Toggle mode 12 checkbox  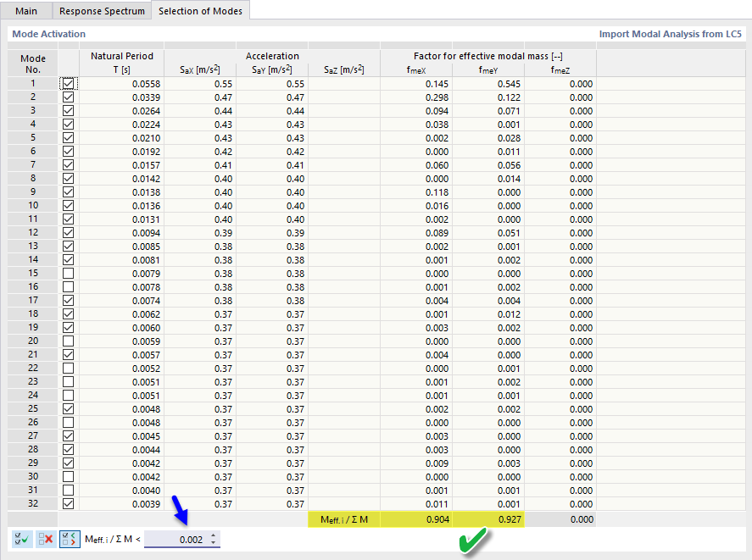pyautogui.click(x=68, y=232)
